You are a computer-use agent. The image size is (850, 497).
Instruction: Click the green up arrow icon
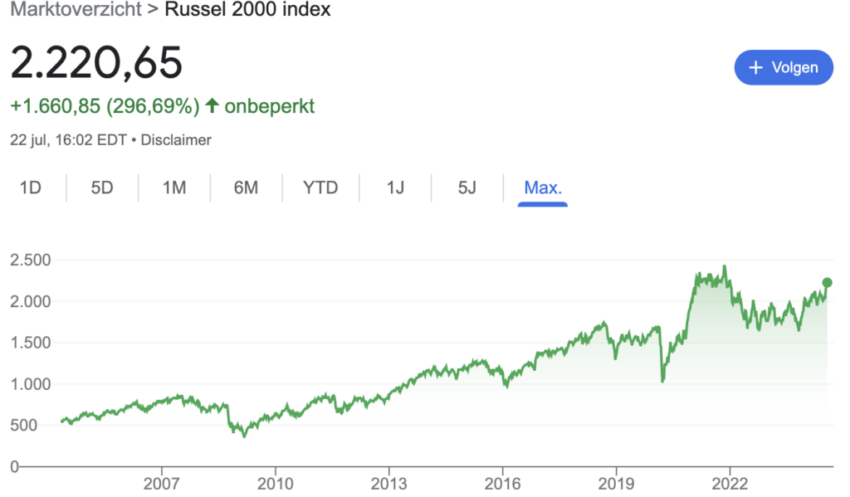click(x=212, y=106)
